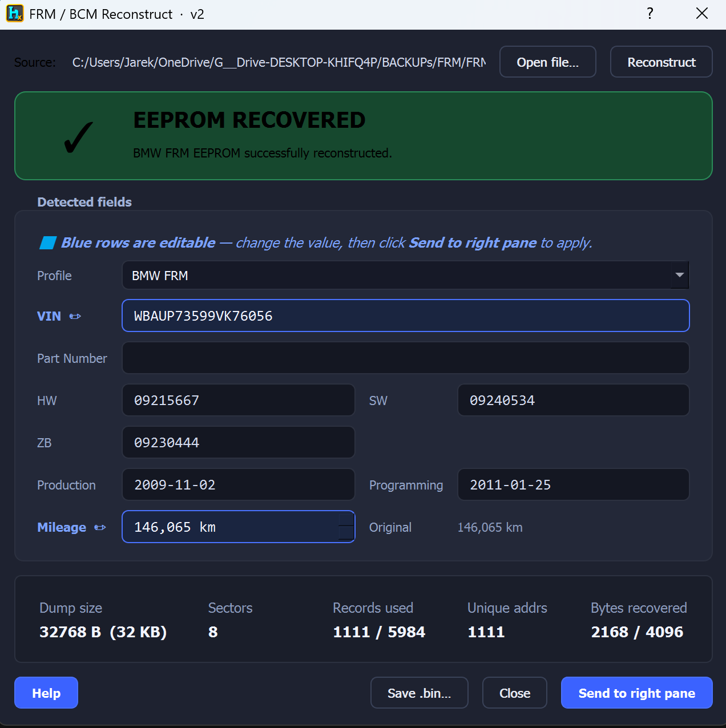Click the FRM / BCM Reconstruct app icon
Viewport: 726px width, 728px height.
click(x=15, y=13)
